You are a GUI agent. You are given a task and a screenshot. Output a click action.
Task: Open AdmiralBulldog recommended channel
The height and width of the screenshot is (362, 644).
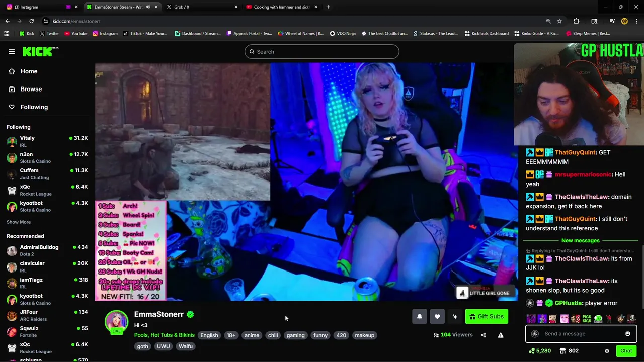click(47, 250)
